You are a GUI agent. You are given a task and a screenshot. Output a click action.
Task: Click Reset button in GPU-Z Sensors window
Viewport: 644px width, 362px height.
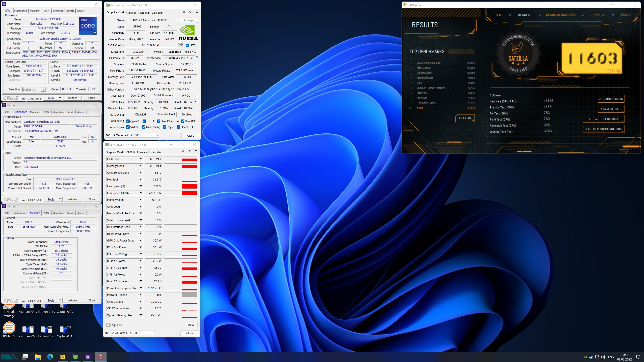coord(192,325)
